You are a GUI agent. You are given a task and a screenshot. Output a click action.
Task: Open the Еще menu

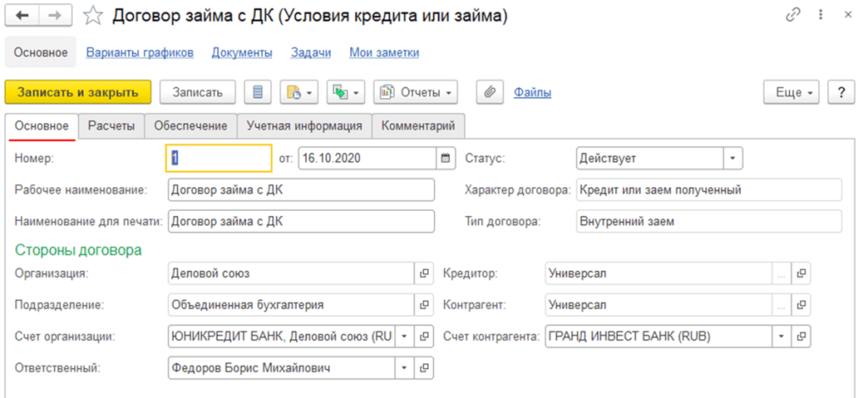pyautogui.click(x=793, y=92)
